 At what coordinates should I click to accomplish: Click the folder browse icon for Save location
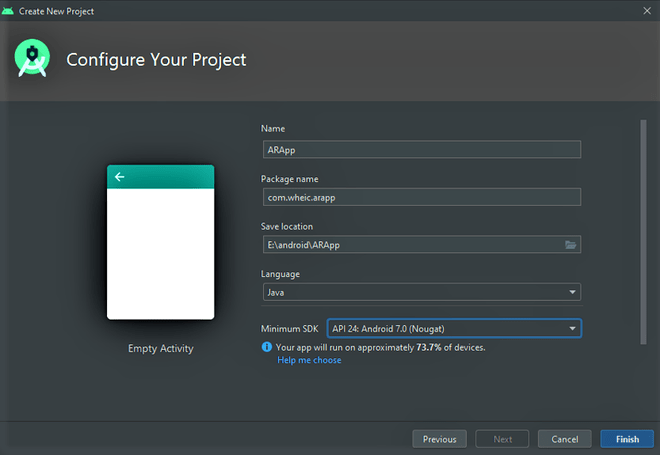pos(571,245)
